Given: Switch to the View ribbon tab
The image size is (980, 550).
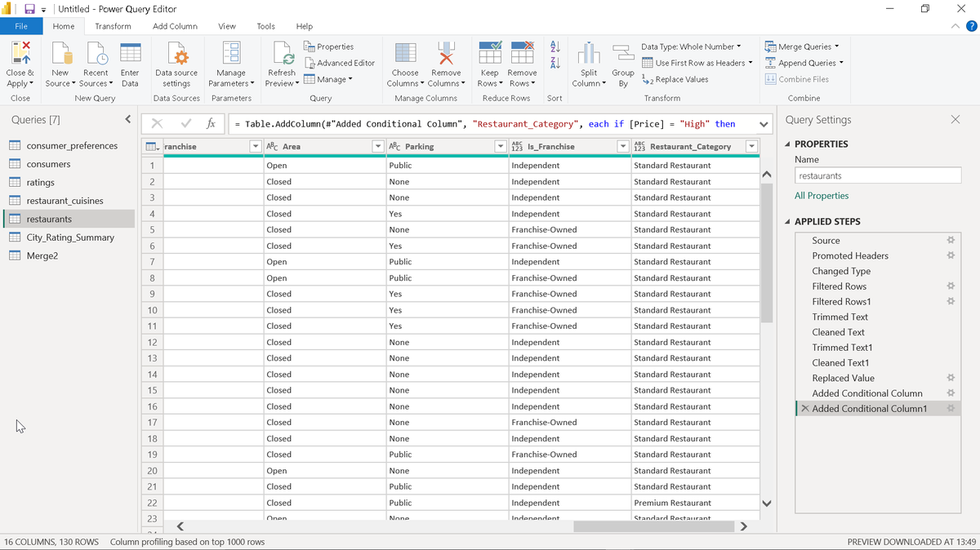Looking at the screenshot, I should [x=227, y=26].
